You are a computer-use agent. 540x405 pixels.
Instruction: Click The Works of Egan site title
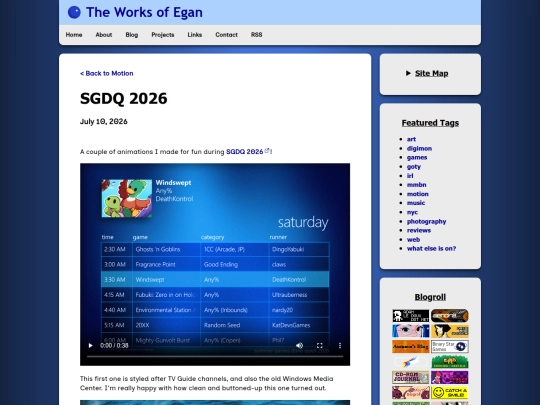coord(144,12)
